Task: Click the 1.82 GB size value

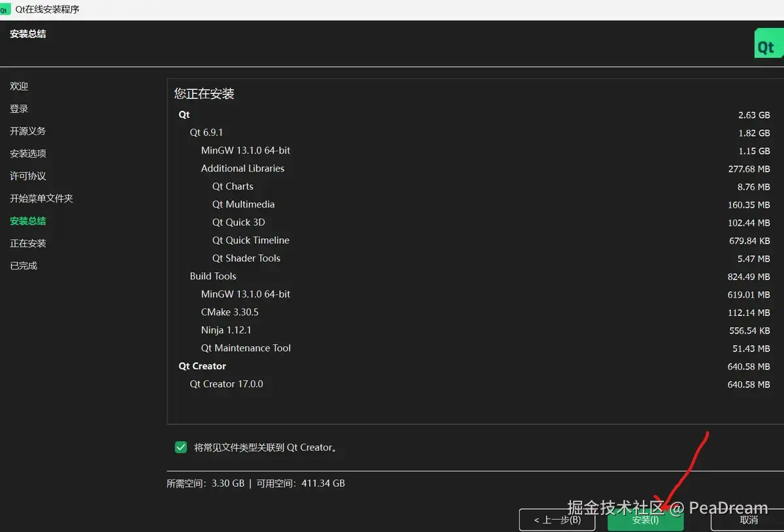Action: tap(754, 133)
